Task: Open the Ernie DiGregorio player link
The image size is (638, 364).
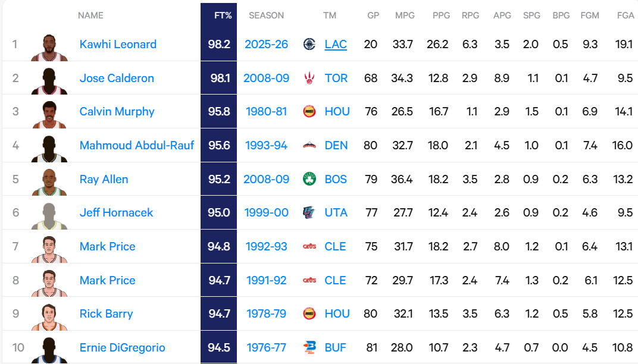Action: 122,347
